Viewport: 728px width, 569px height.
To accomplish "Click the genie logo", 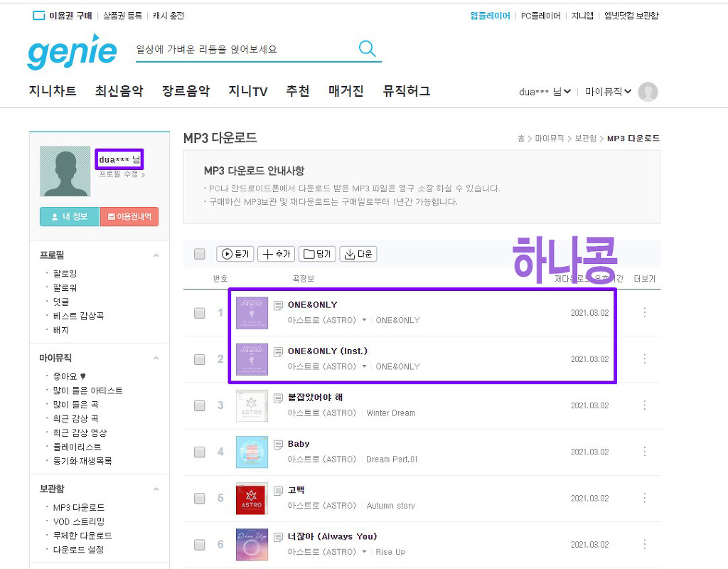I will pyautogui.click(x=72, y=52).
